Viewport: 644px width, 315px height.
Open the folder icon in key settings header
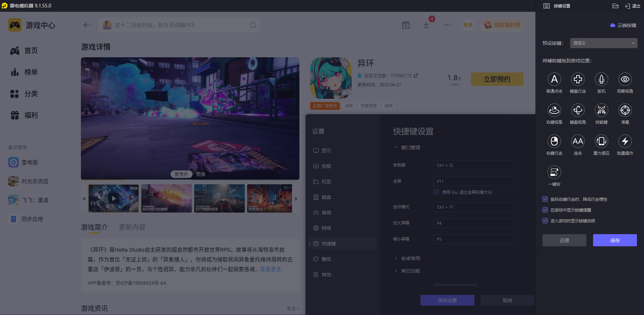[615, 6]
